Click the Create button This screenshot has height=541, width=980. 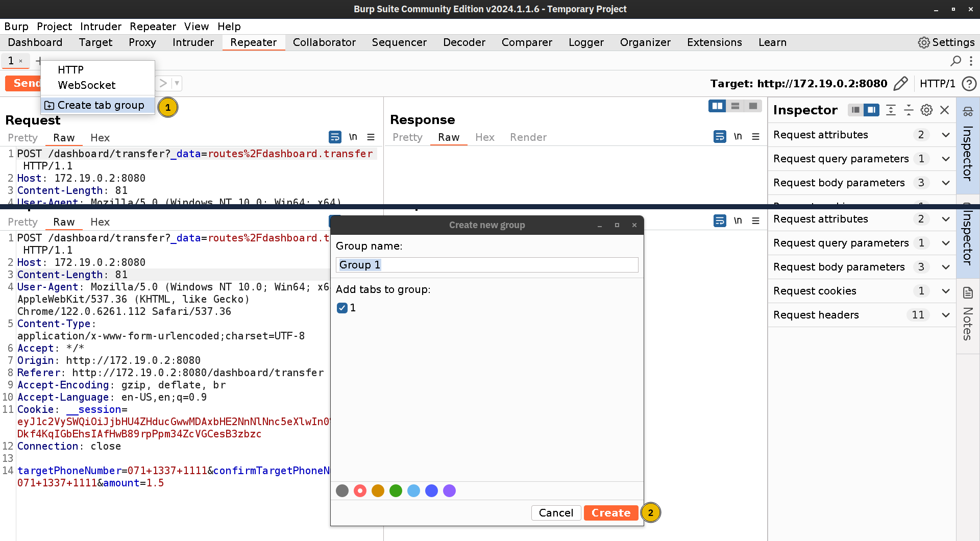610,512
